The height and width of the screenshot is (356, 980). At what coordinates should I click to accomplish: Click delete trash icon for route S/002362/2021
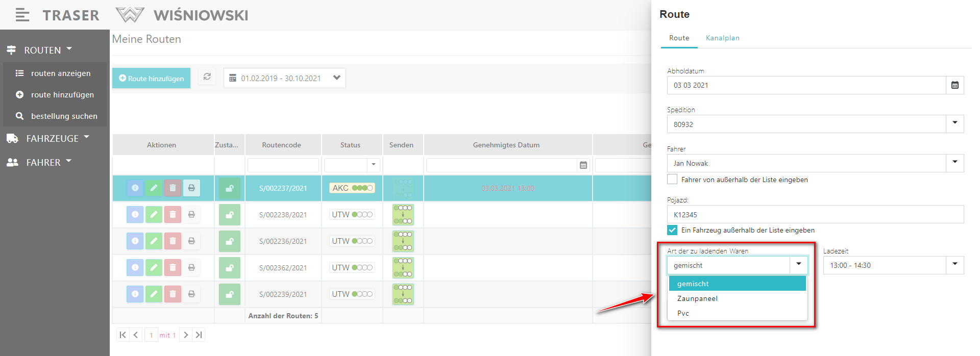[x=173, y=268]
